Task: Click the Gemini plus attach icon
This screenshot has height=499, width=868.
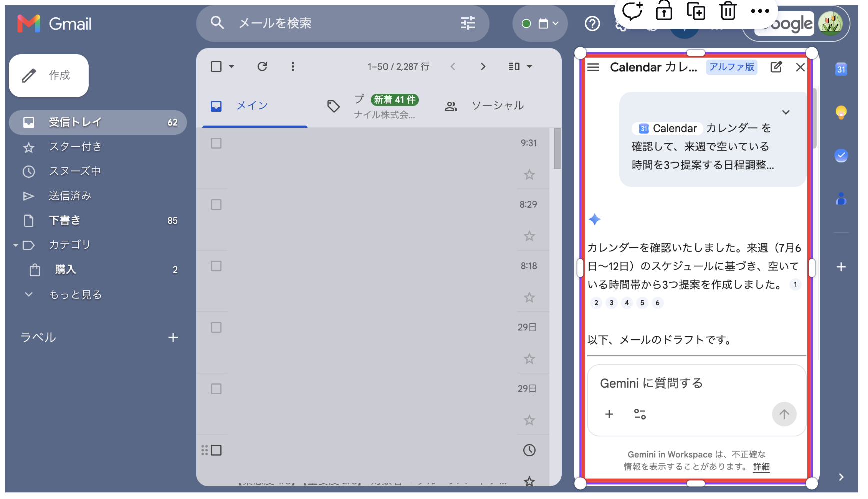Action: click(609, 414)
